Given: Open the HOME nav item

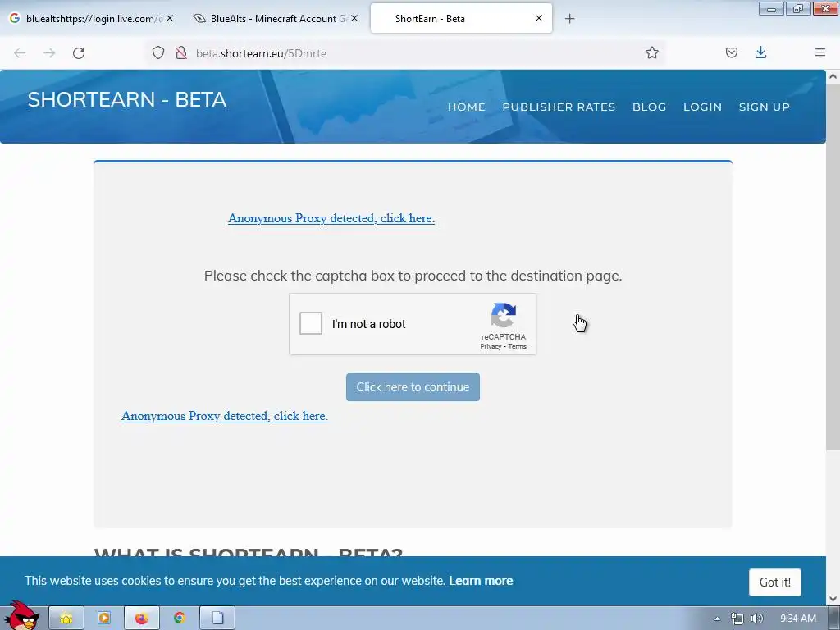Looking at the screenshot, I should 467,107.
